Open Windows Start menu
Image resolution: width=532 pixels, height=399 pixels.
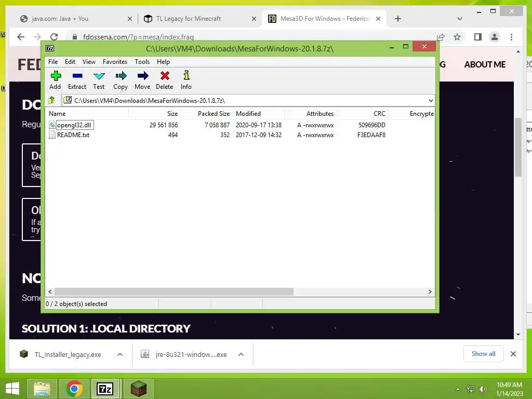pos(12,389)
